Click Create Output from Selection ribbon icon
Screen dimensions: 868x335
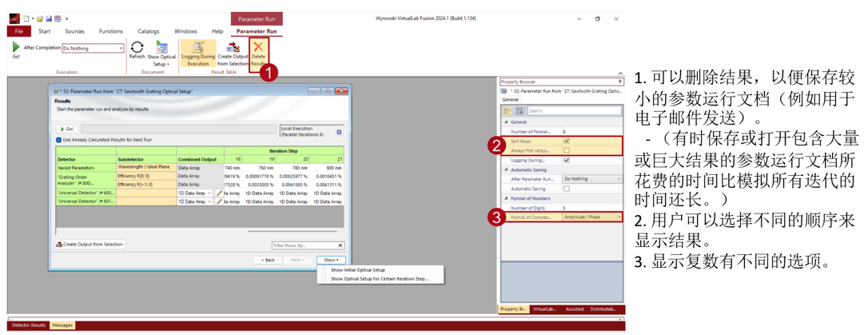tap(233, 53)
